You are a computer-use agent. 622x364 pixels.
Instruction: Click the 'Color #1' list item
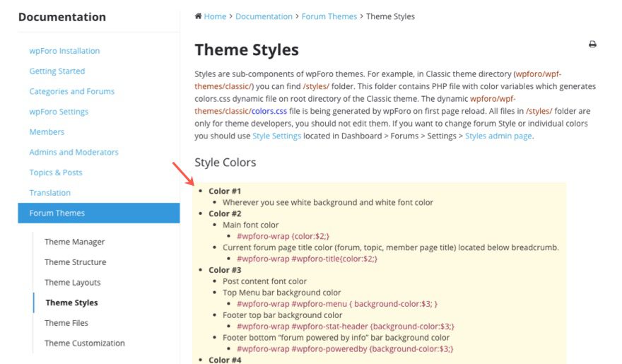(225, 191)
